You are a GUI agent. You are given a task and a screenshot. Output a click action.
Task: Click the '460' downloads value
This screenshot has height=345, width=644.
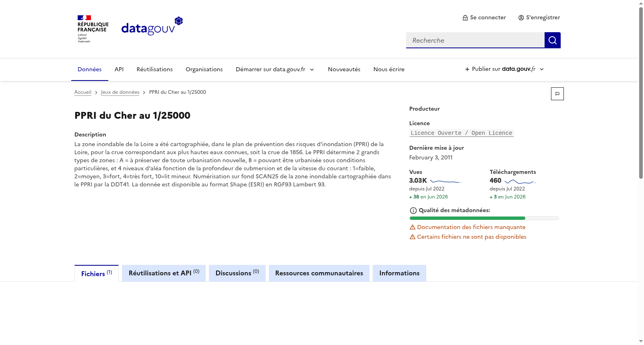pos(495,181)
